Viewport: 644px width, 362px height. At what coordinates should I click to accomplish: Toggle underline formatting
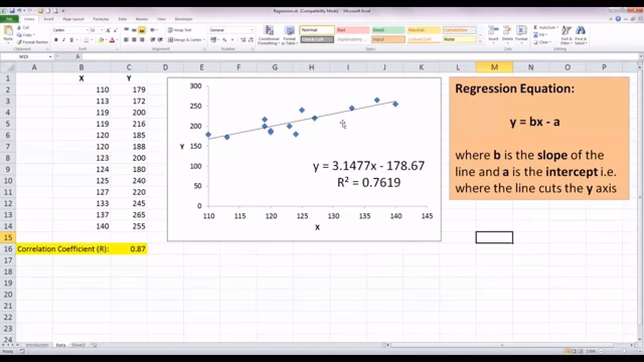[x=71, y=39]
